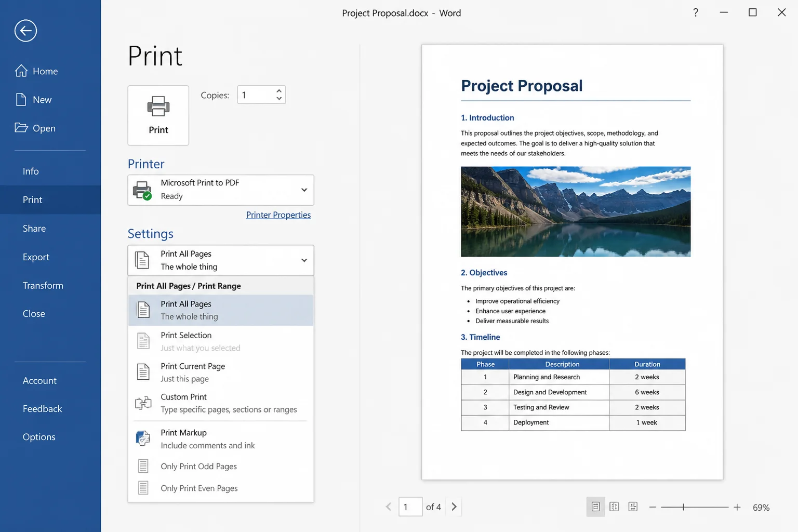
Task: Click the Only Print Odd Pages icon
Action: click(143, 466)
